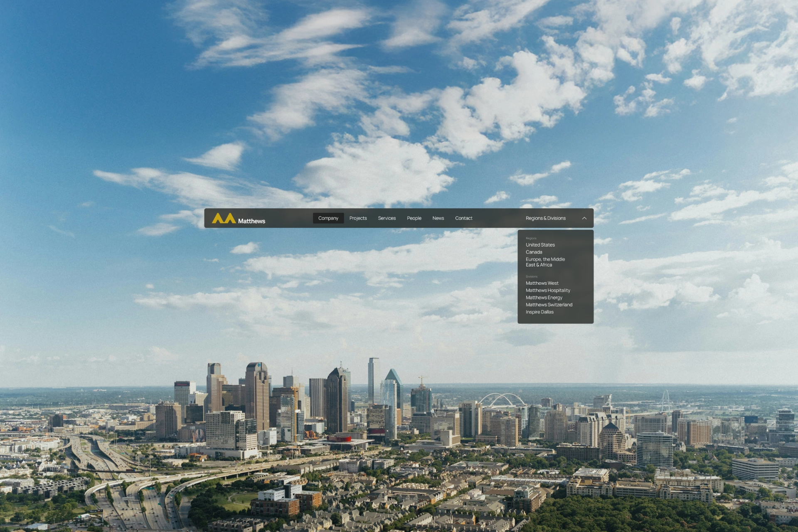Visit Matthews Hospitality division
Viewport: 798px width, 532px height.
pos(548,290)
